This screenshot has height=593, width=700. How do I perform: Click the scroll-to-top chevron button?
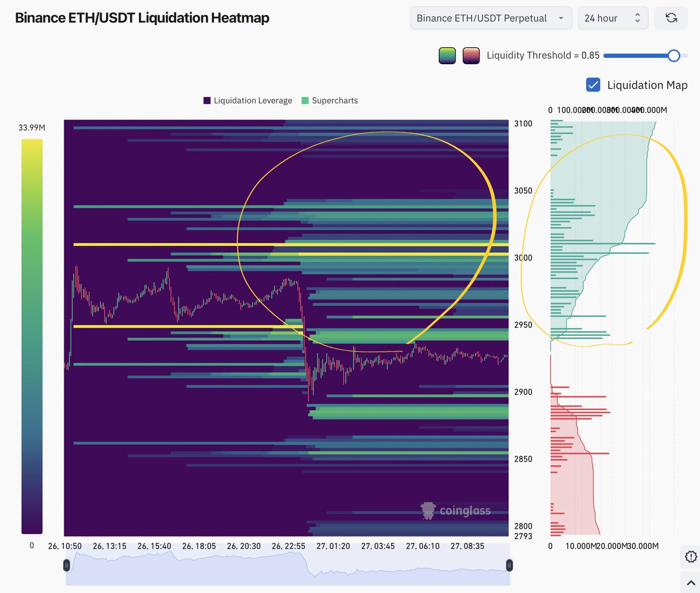click(690, 582)
